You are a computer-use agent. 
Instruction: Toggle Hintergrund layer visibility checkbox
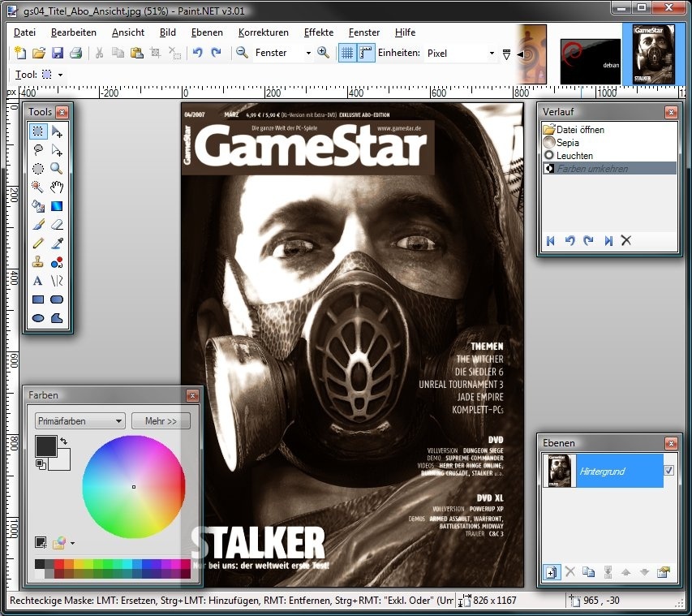668,471
